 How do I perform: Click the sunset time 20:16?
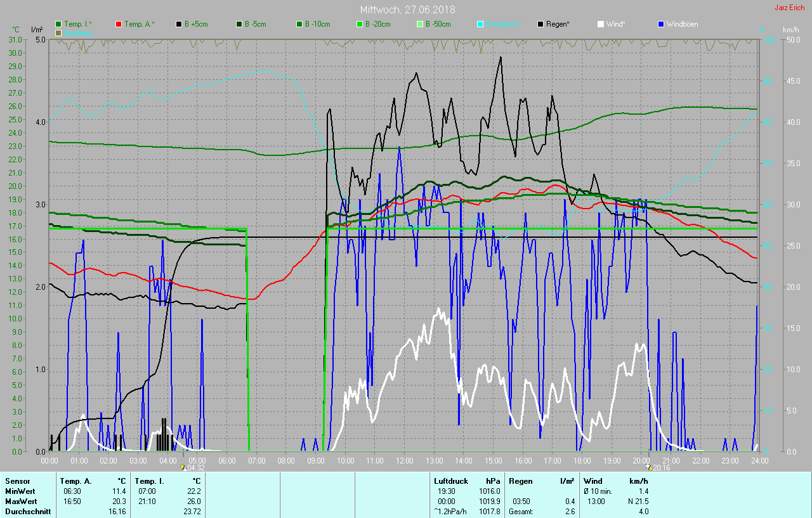coord(661,468)
